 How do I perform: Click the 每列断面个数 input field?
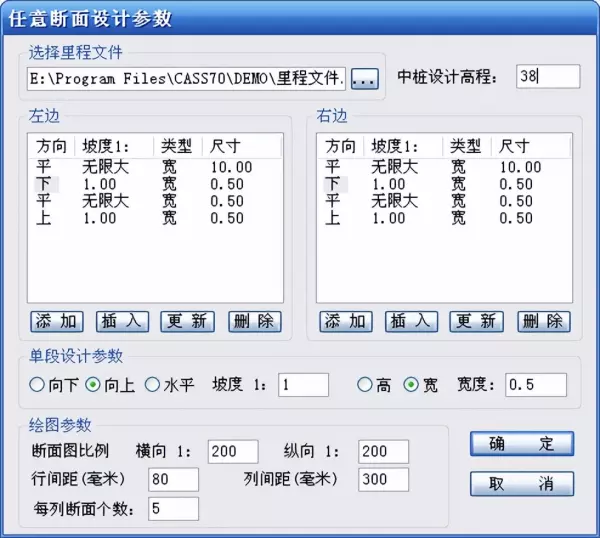click(173, 509)
